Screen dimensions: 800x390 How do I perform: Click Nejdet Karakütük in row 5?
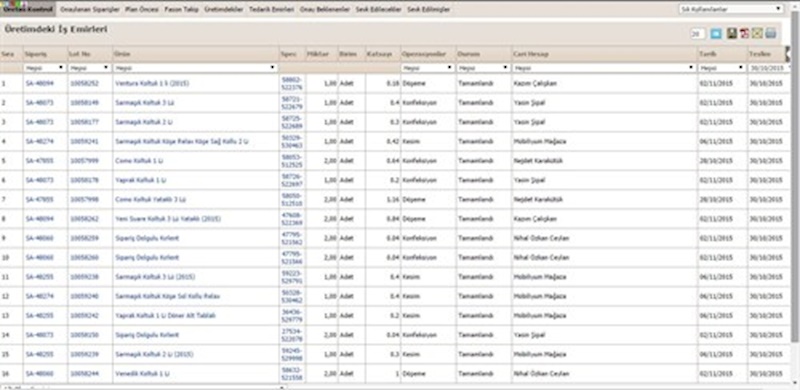pos(538,161)
